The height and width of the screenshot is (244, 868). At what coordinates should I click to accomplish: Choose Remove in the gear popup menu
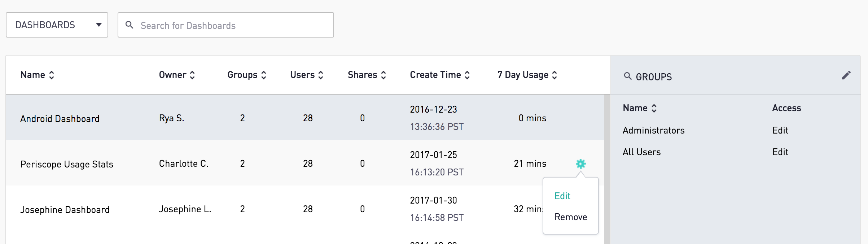(571, 217)
